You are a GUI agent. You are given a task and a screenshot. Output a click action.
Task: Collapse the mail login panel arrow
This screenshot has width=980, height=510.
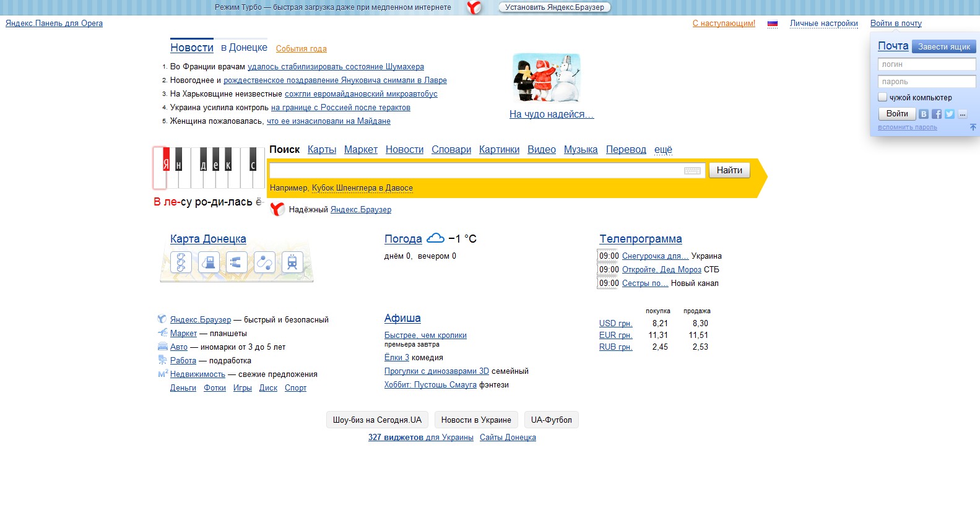pyautogui.click(x=973, y=127)
